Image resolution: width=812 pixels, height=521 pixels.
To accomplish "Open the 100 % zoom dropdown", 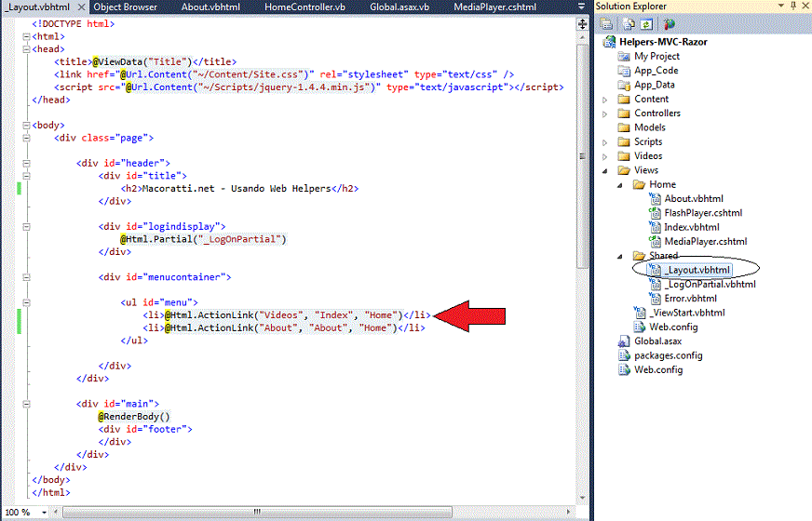I will coord(44,513).
